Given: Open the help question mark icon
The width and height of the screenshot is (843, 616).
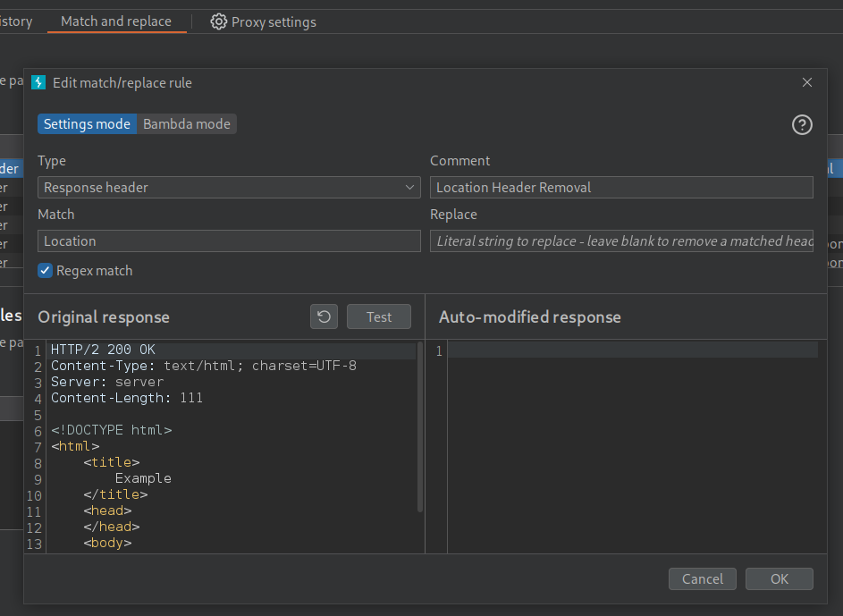Looking at the screenshot, I should click(x=802, y=124).
